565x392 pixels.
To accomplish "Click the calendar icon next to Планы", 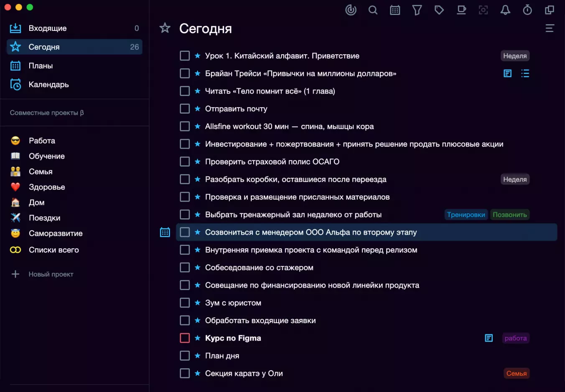I will coord(15,66).
